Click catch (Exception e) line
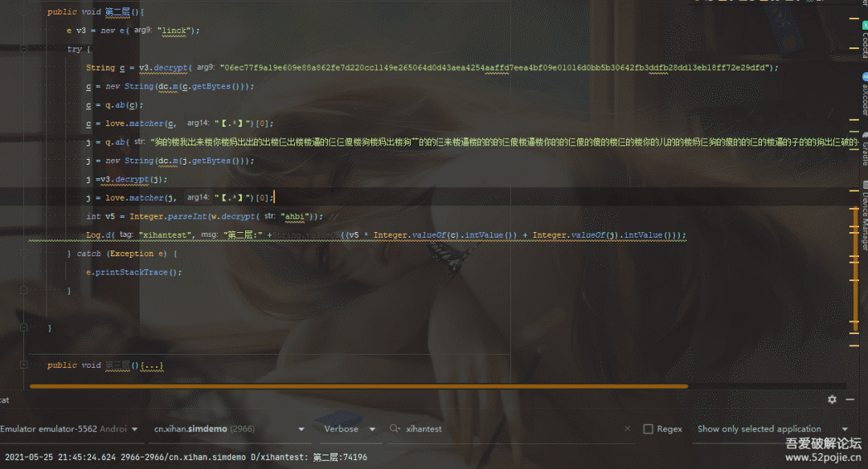The image size is (868, 469). coord(122,253)
